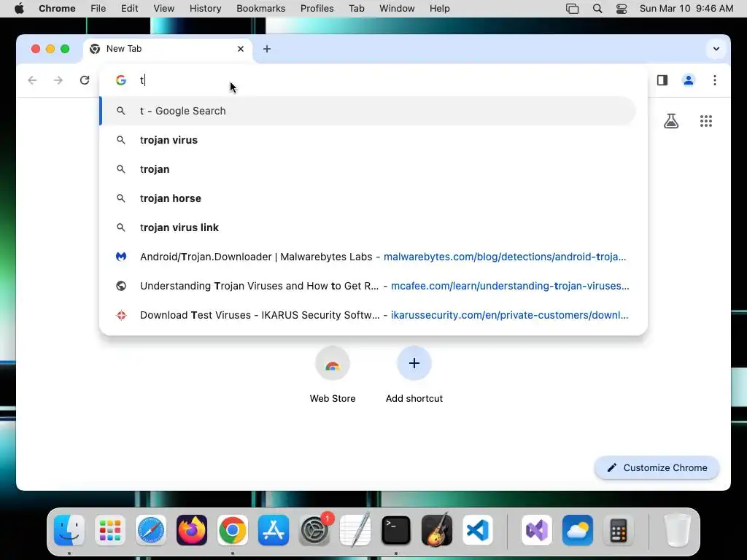The image size is (747, 560).
Task: Open the Apple menu
Action: (x=19, y=9)
